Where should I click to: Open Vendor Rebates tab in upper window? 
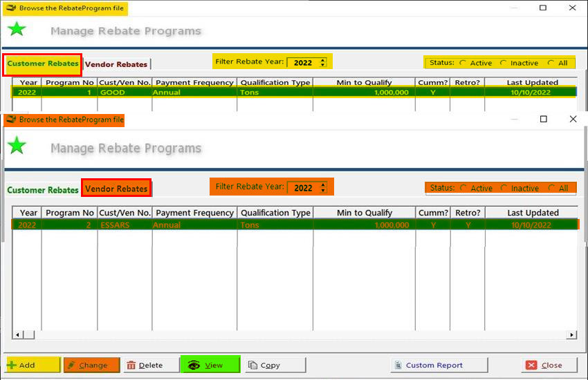coord(116,64)
